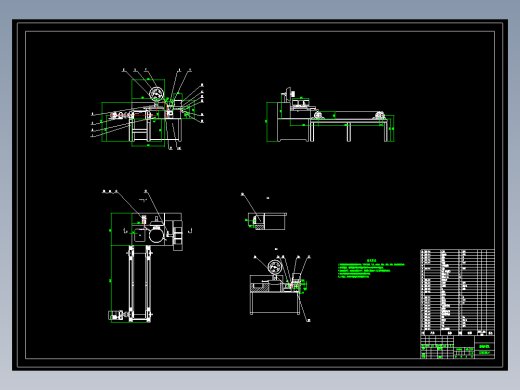The width and height of the screenshot is (520, 390).
Task: Click the green technical requirements notes block
Action: click(371, 268)
